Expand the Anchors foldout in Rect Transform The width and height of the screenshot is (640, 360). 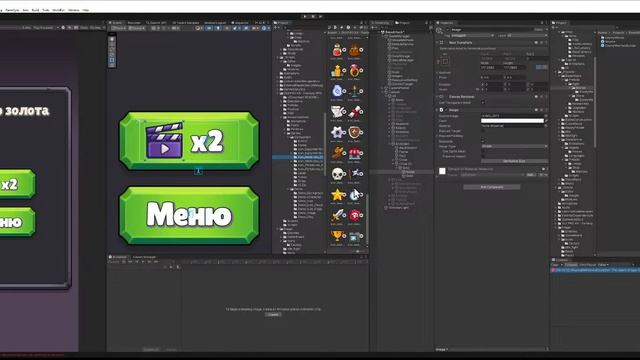coord(438,73)
